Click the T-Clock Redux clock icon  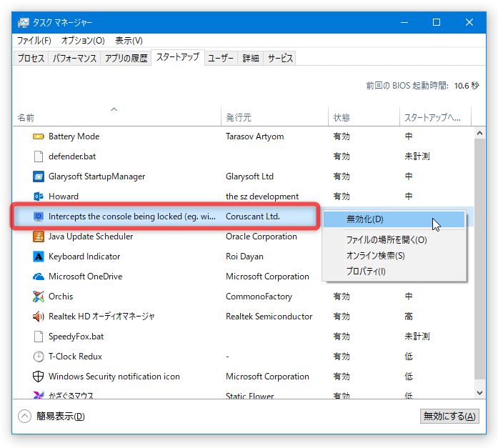point(39,357)
